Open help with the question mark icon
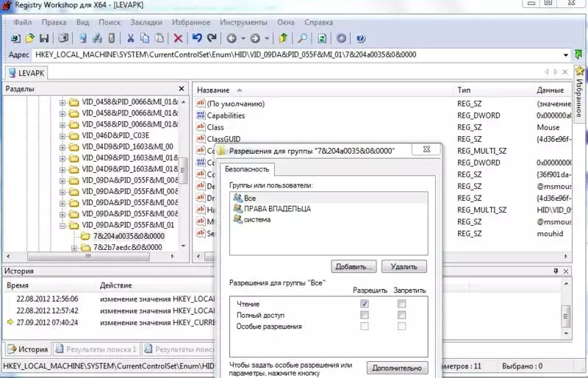 (360, 38)
